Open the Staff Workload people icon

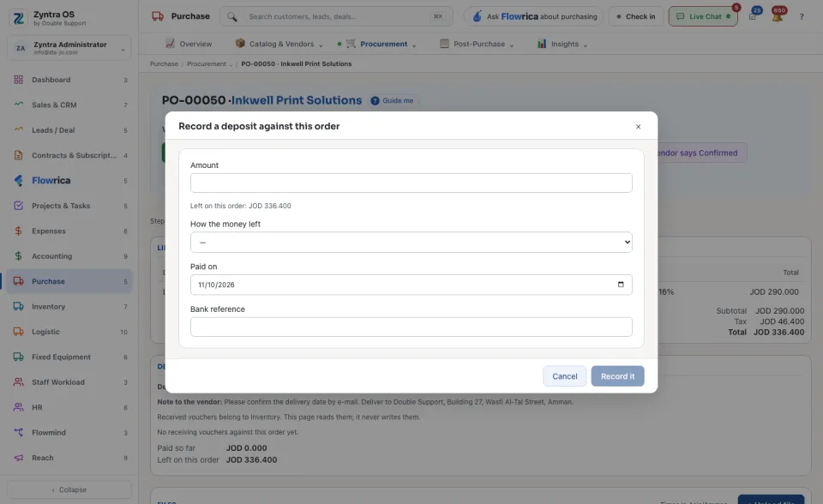(x=18, y=381)
